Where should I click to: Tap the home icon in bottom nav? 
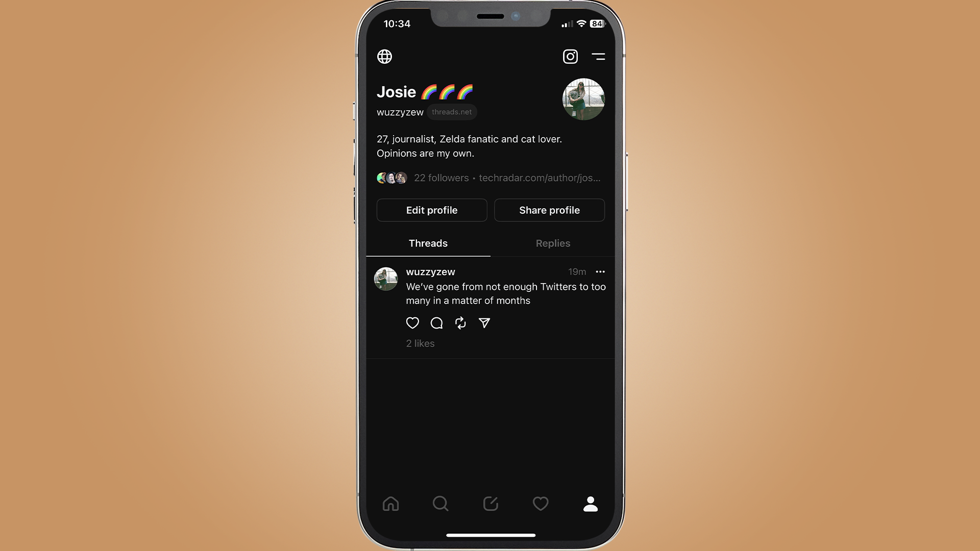pos(390,503)
